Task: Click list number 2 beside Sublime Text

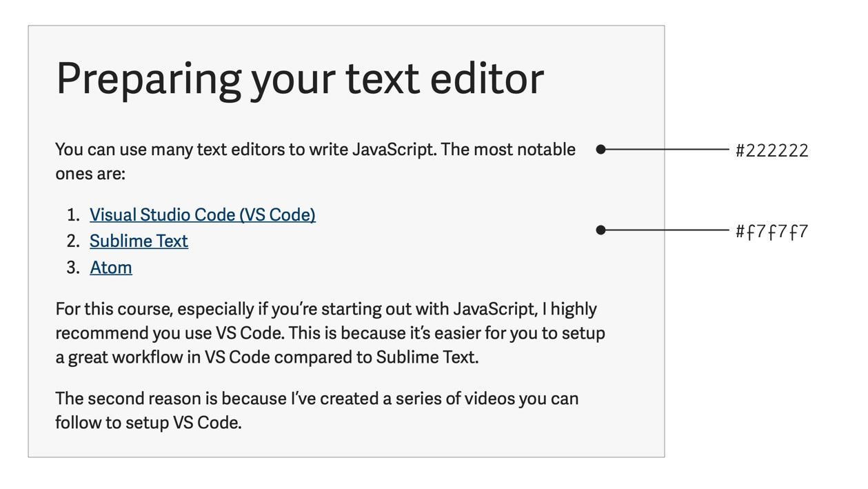Action: click(73, 241)
